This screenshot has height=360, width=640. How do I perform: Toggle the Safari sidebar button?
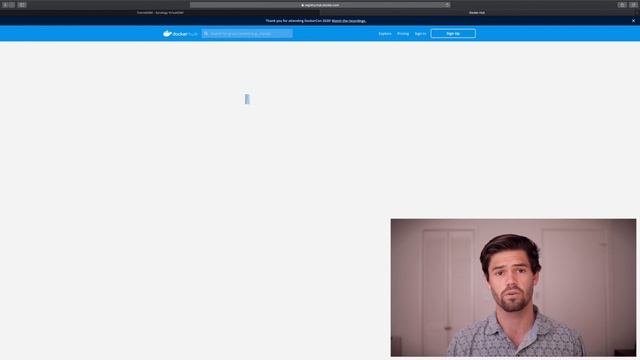pyautogui.click(x=22, y=5)
